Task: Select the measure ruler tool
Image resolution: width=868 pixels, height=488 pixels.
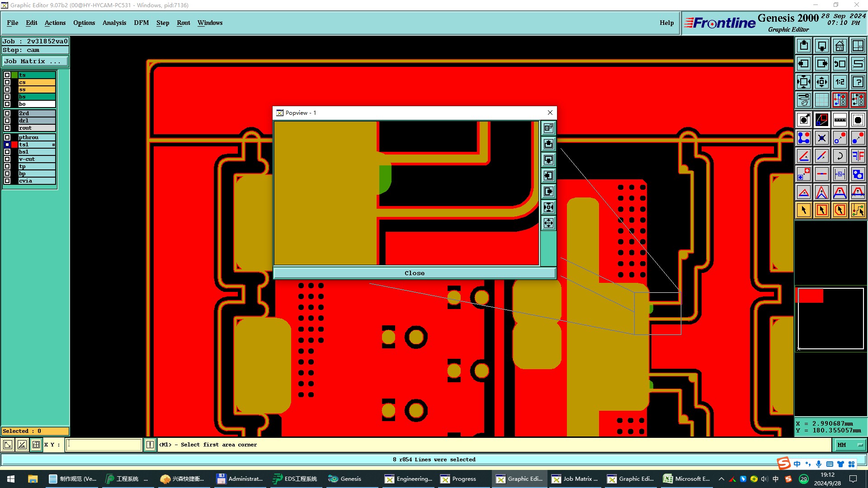Action: 840,120
